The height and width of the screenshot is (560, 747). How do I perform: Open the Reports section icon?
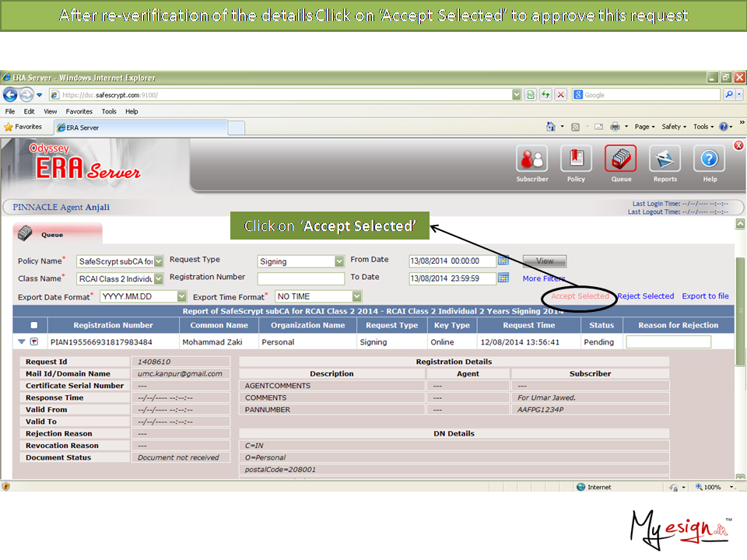(665, 159)
